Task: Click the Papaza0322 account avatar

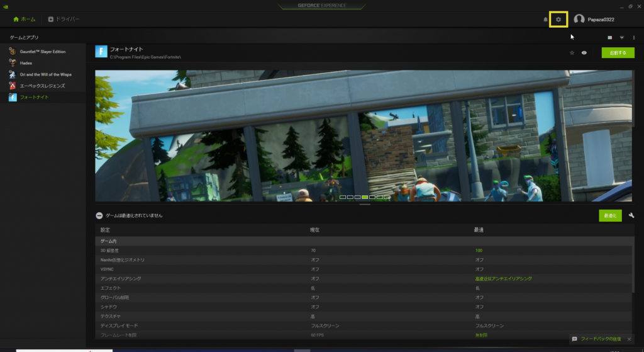Action: point(579,20)
